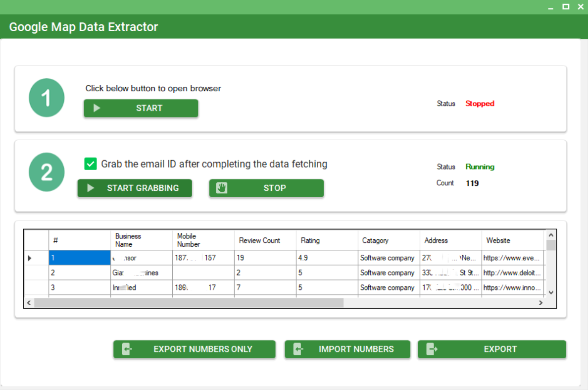
Task: Click the EXPORT button arrow icon
Action: click(432, 349)
